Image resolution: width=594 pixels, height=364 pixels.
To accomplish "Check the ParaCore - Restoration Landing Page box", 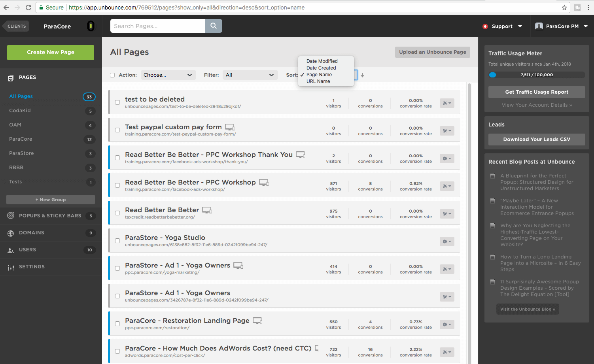I will click(x=117, y=324).
